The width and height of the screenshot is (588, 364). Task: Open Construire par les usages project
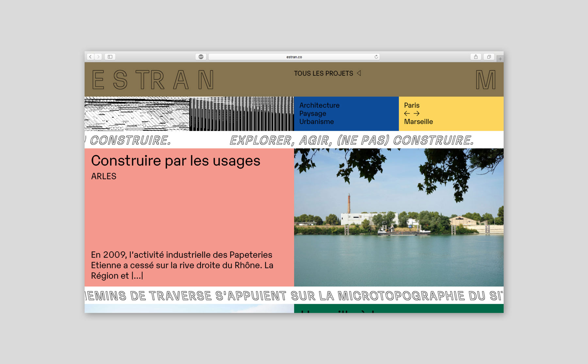coord(175,161)
